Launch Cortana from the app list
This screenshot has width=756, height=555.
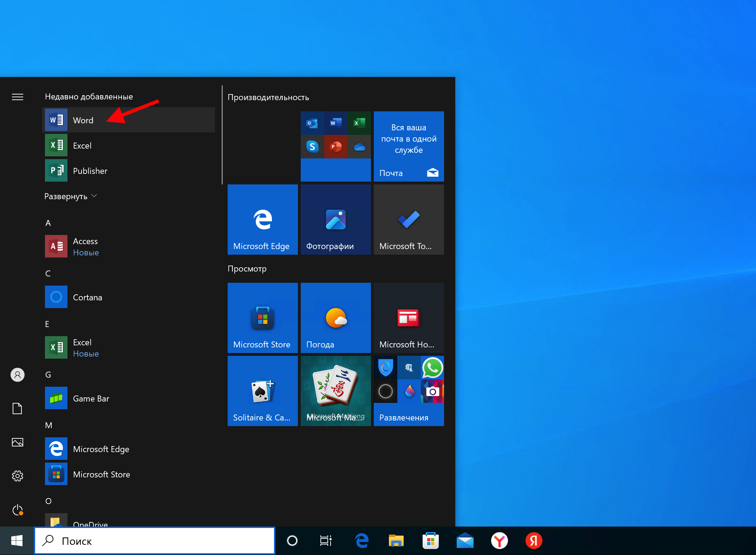click(x=129, y=297)
